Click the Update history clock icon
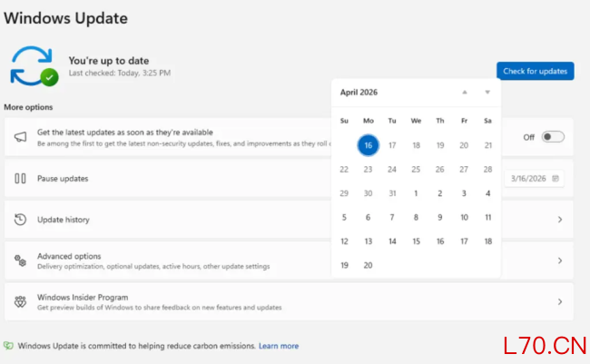The height and width of the screenshot is (364, 590). click(x=20, y=220)
